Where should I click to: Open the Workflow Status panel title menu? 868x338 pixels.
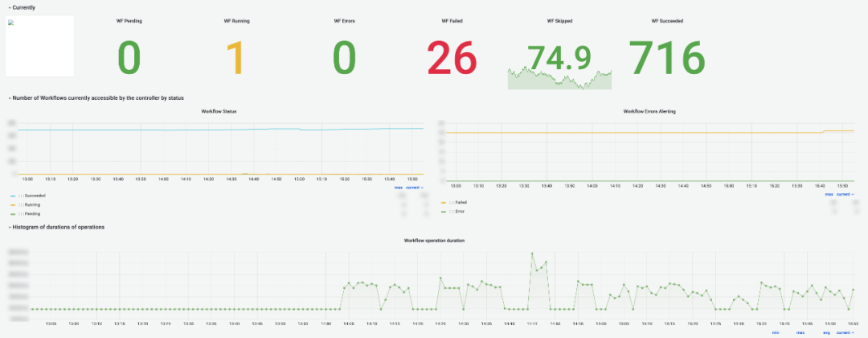coord(219,111)
